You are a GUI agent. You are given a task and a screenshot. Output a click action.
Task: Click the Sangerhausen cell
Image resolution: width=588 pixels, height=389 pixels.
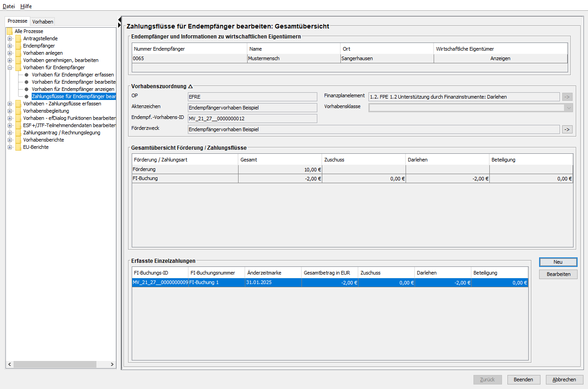click(387, 58)
